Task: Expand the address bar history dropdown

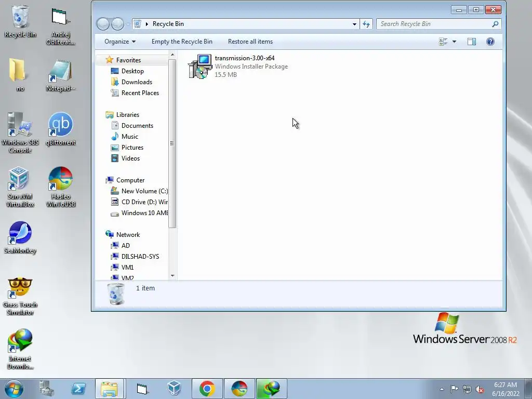Action: [x=354, y=24]
